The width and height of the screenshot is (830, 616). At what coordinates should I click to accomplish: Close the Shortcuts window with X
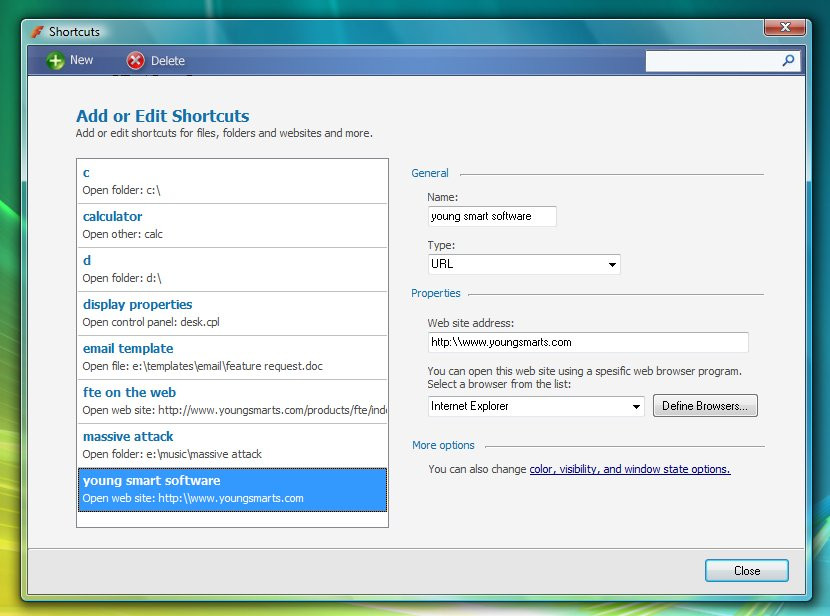(x=785, y=27)
